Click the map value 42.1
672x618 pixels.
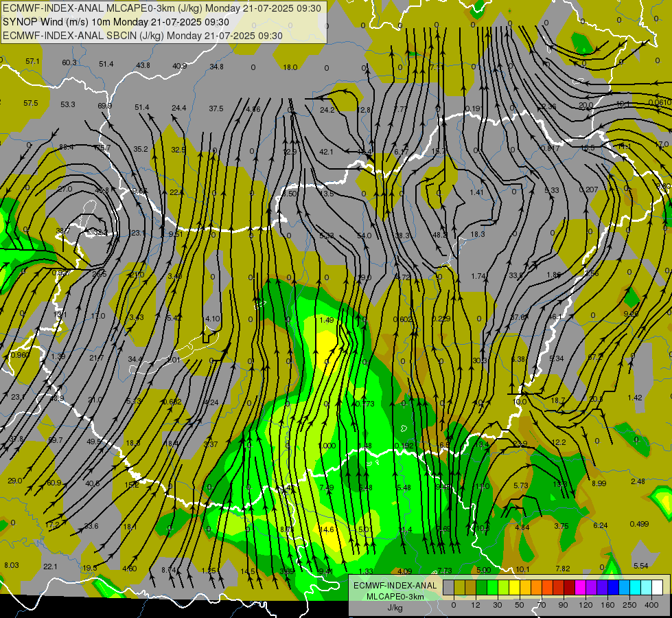pos(326,152)
